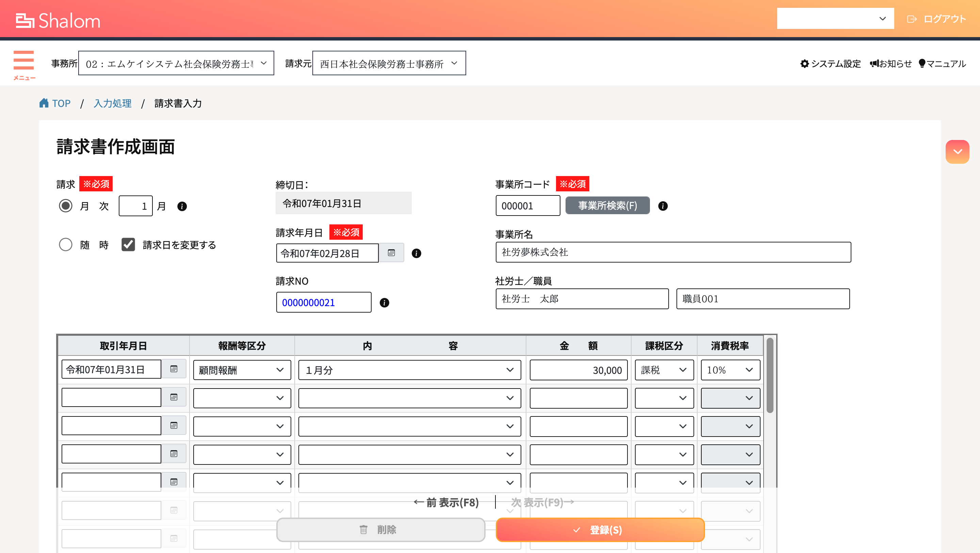Click 請求書入力 breadcrumb text
This screenshot has width=980, height=553.
(178, 103)
